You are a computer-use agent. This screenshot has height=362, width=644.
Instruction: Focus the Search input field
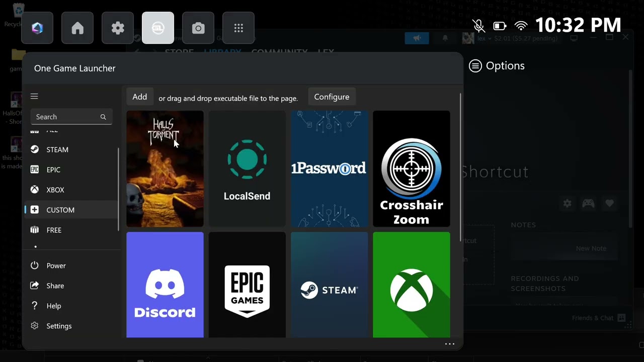click(x=71, y=117)
